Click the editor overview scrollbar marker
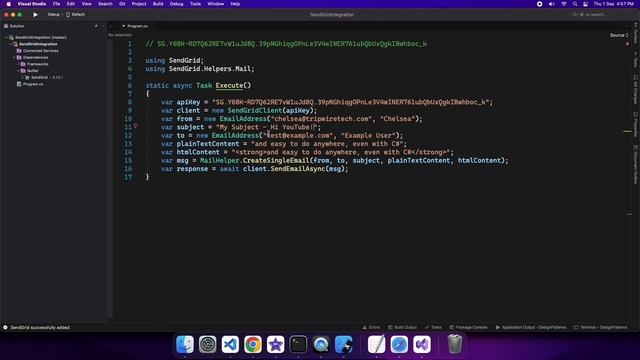The image size is (640, 360). coord(627,131)
